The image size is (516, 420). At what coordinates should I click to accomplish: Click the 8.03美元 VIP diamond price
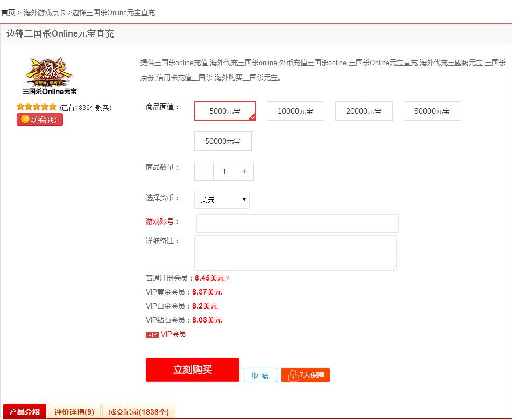coord(207,320)
